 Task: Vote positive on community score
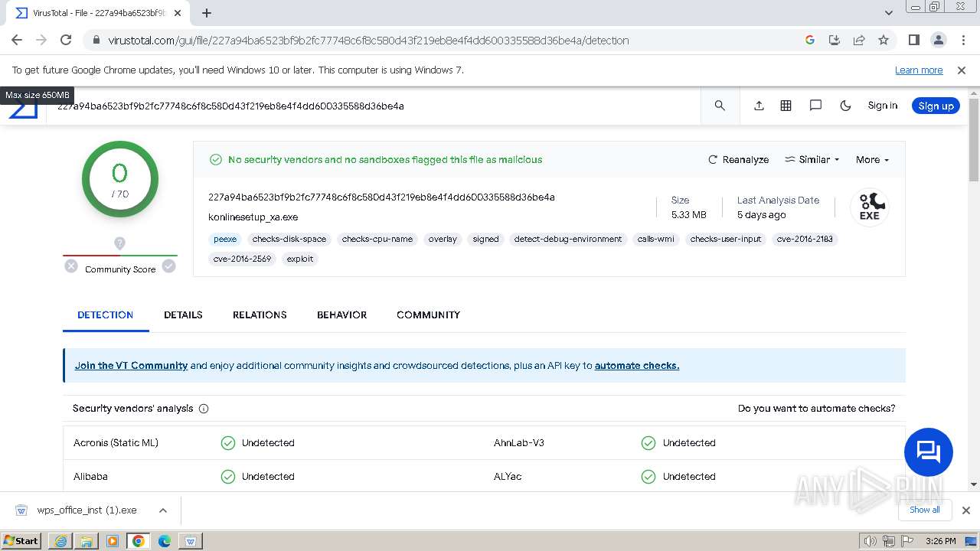[169, 266]
